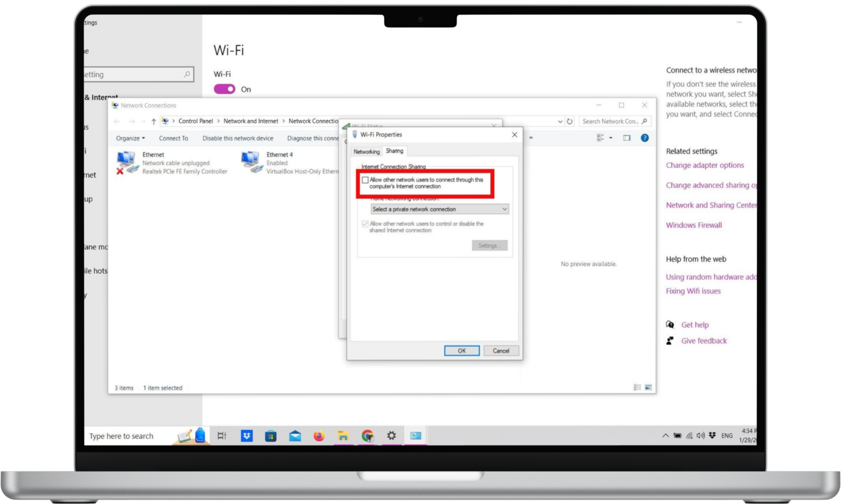Toggle the preview pane icon
841x504 pixels.
626,138
